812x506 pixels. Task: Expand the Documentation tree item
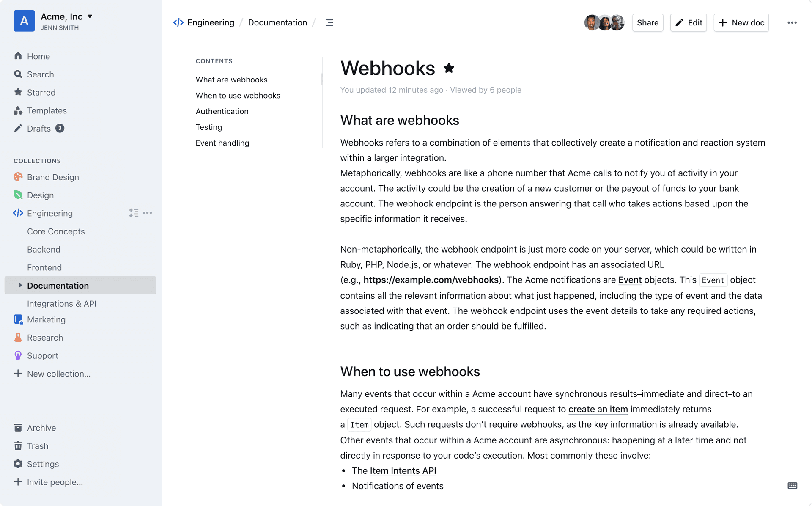point(19,285)
